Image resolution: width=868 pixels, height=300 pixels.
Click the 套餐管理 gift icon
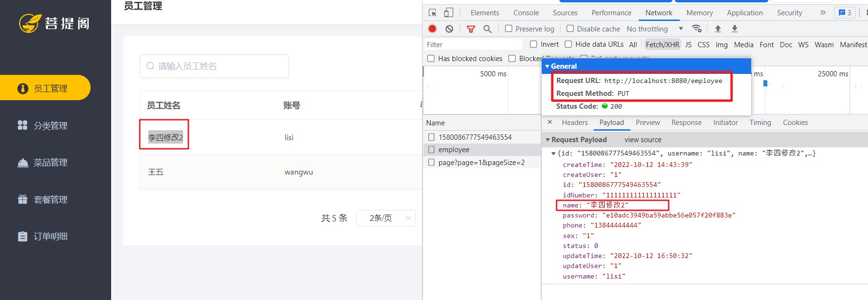pos(22,199)
